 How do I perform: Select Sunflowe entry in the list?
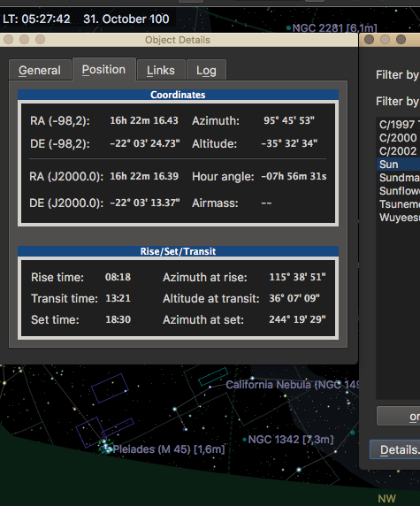(399, 191)
